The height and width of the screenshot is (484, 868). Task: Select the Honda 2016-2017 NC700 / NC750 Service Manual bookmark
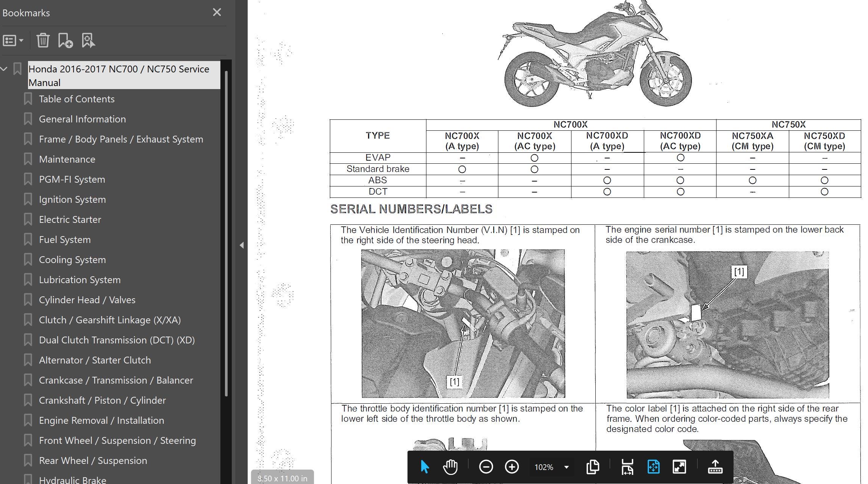pos(124,75)
